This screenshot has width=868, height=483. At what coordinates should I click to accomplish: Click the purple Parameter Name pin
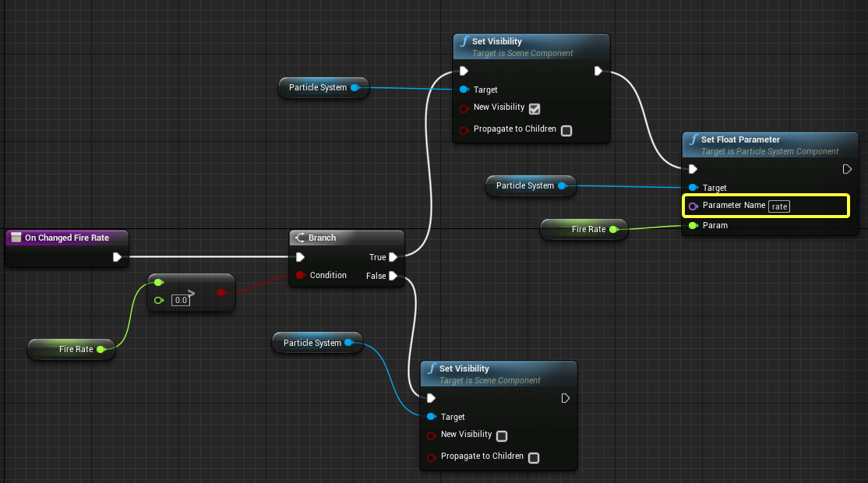(x=693, y=206)
